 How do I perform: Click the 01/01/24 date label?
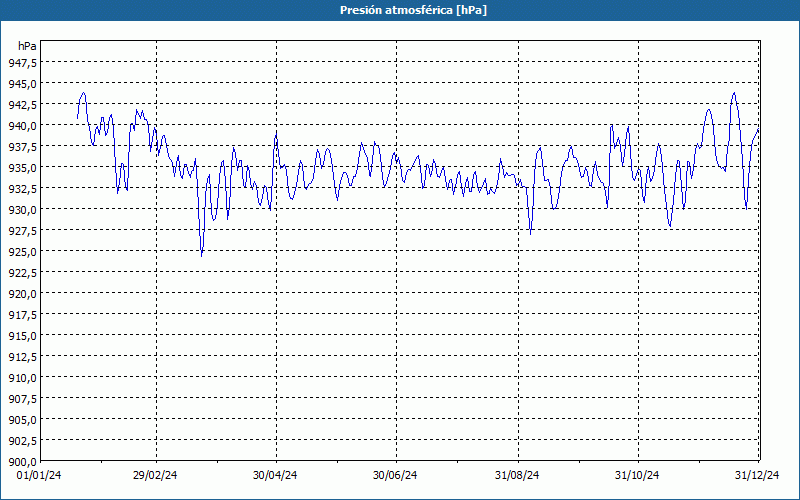click(x=39, y=476)
